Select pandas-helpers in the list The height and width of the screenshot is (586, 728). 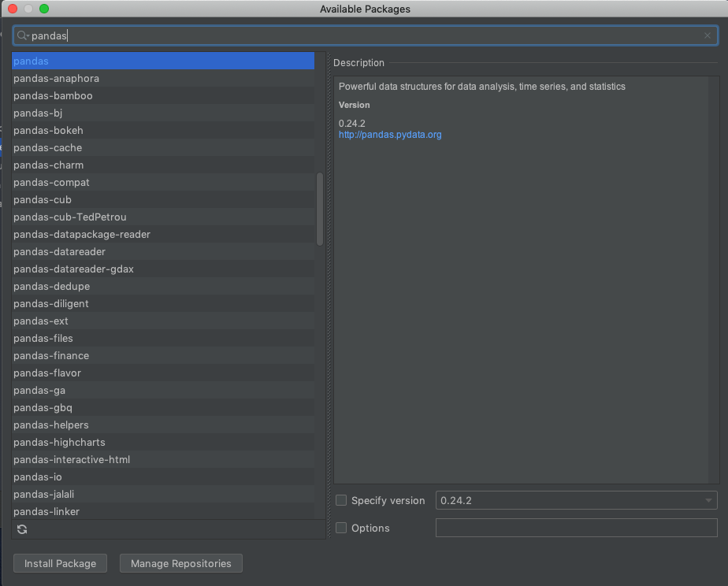(x=163, y=425)
